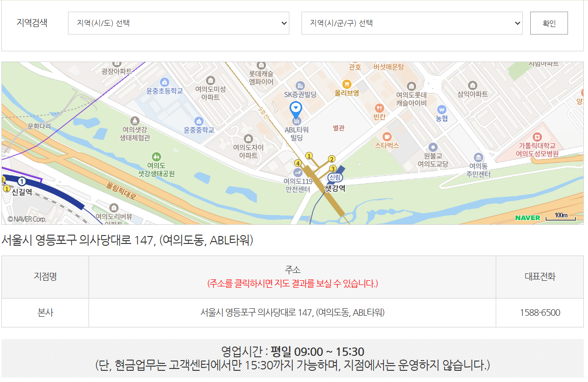Click the 삼익아파트 apartment icon
The width and height of the screenshot is (588, 382).
click(472, 85)
